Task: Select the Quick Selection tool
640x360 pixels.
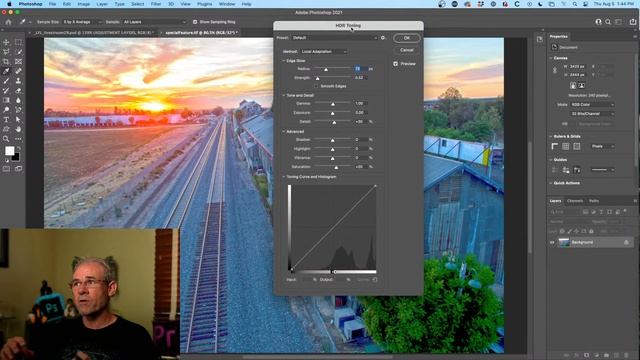Action: pyautogui.click(x=18, y=52)
